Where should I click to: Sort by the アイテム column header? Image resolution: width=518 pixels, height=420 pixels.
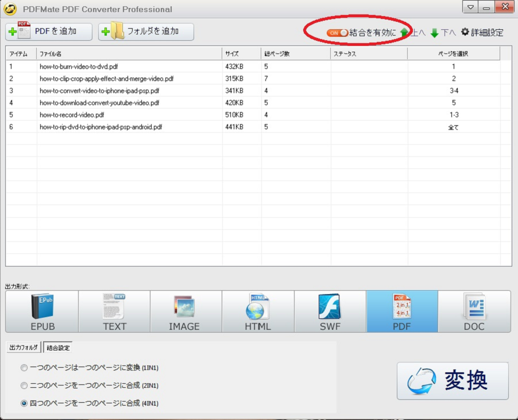[21, 54]
